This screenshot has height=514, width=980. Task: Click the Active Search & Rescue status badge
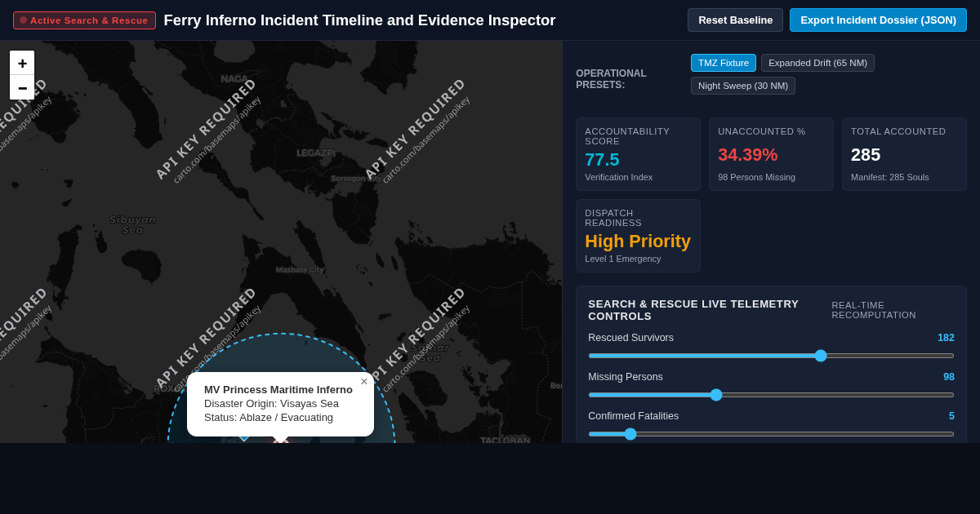(84, 20)
